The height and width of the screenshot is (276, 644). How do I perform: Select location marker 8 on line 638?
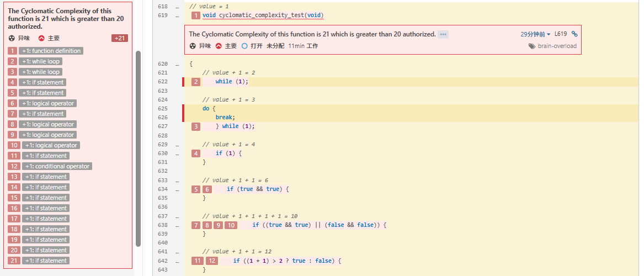[207, 225]
